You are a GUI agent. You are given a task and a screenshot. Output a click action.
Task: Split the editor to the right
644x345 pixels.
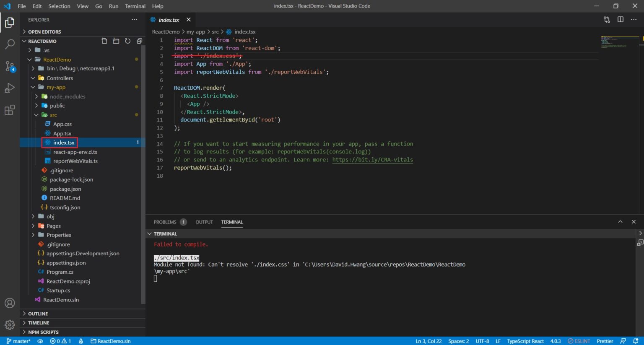click(x=620, y=20)
